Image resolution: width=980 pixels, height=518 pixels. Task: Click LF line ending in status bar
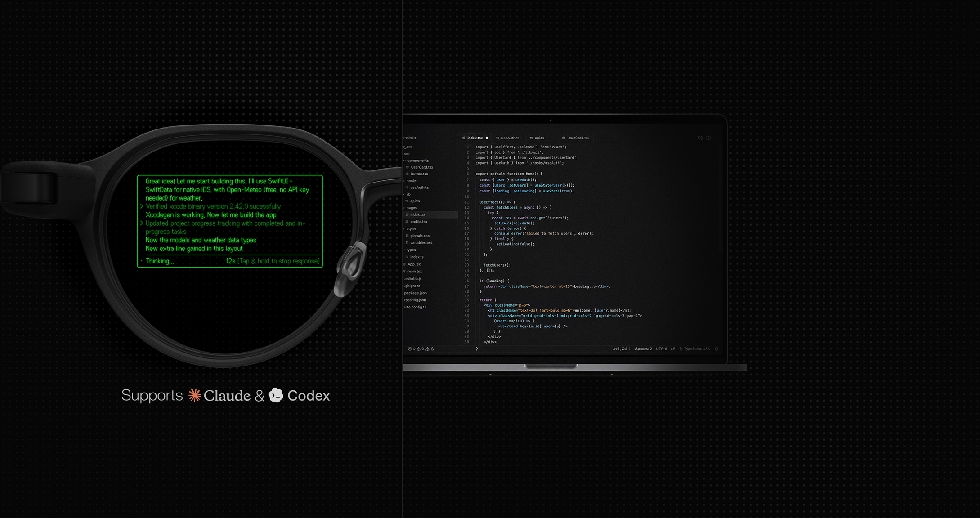click(673, 349)
